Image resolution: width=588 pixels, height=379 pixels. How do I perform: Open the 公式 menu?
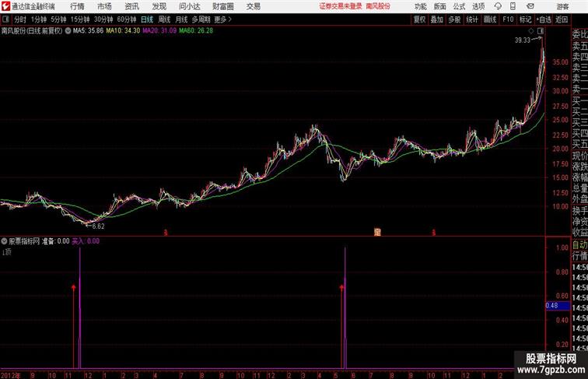(x=459, y=6)
